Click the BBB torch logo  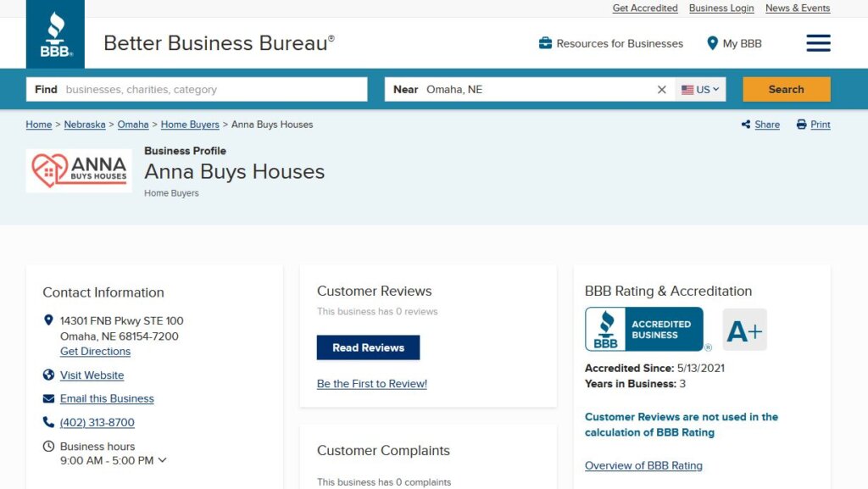click(x=55, y=34)
